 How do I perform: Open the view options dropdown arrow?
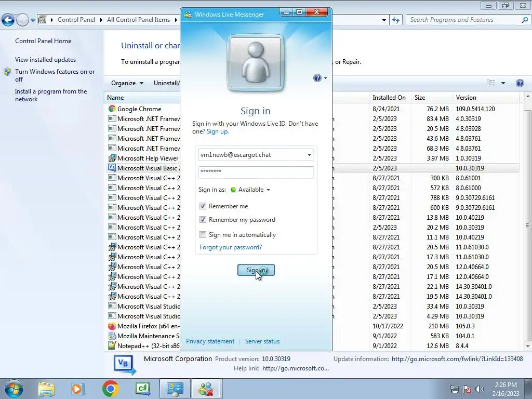click(x=503, y=83)
